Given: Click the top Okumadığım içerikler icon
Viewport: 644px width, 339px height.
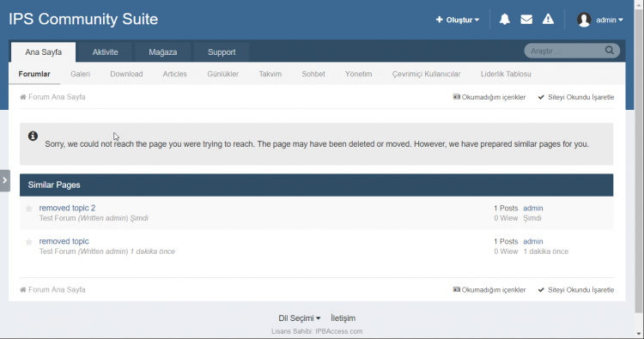Looking at the screenshot, I should (x=456, y=97).
